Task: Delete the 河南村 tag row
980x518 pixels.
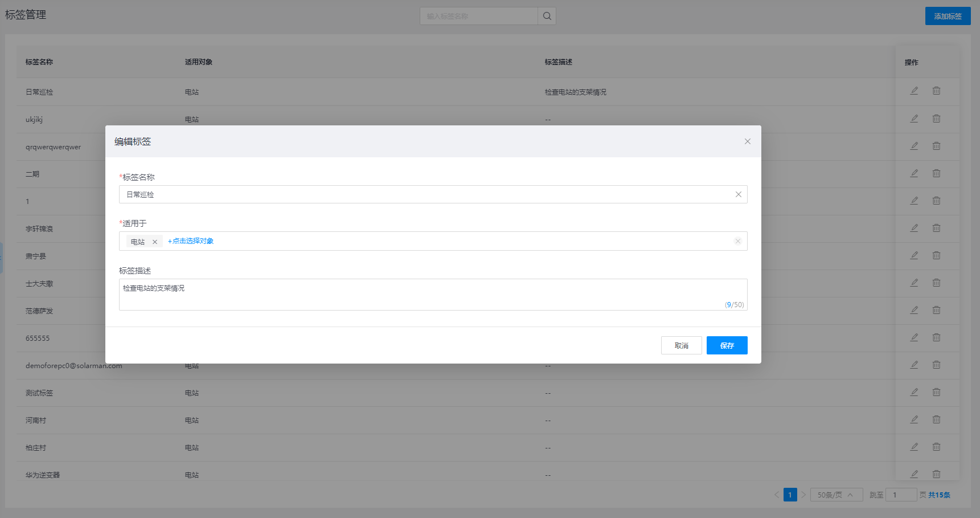Action: pyautogui.click(x=936, y=419)
